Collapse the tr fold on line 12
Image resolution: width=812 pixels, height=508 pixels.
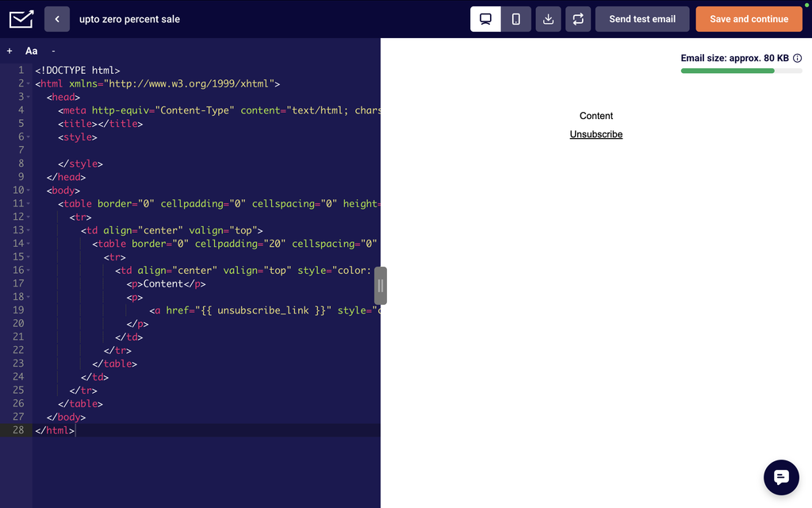[28, 217]
